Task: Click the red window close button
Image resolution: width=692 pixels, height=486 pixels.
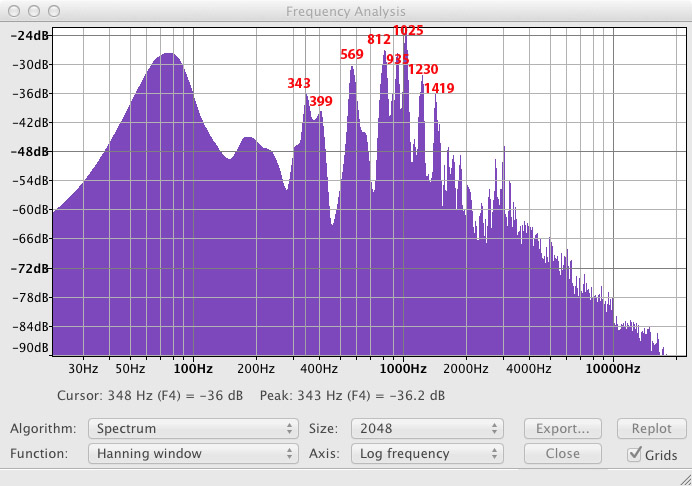Action: [14, 11]
